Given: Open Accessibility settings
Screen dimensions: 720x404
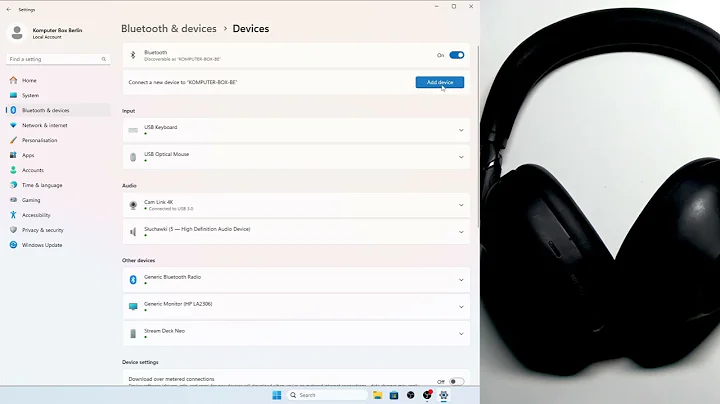Looking at the screenshot, I should point(58,215).
